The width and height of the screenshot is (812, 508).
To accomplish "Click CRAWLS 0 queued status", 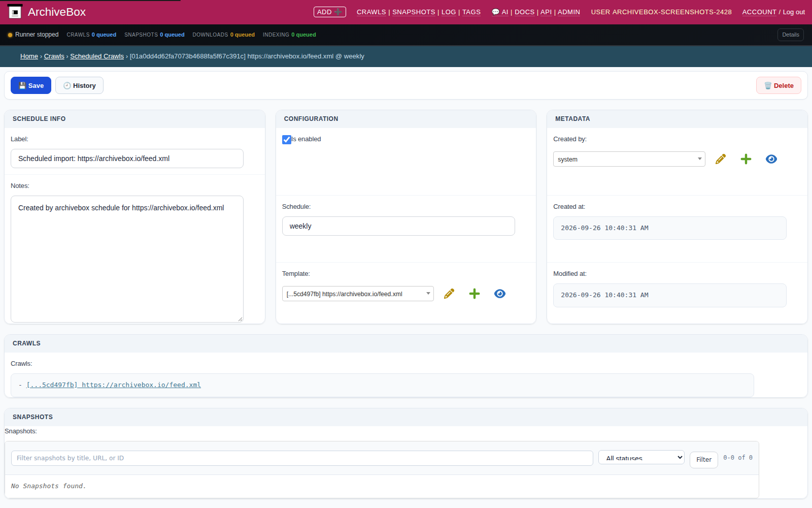I will (x=91, y=35).
